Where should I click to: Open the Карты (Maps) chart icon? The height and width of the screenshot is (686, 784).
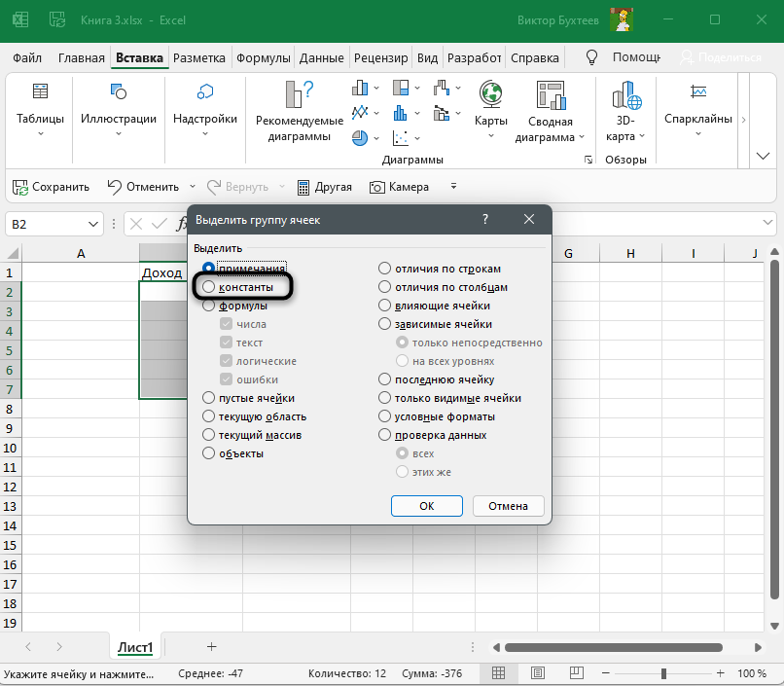[x=490, y=94]
